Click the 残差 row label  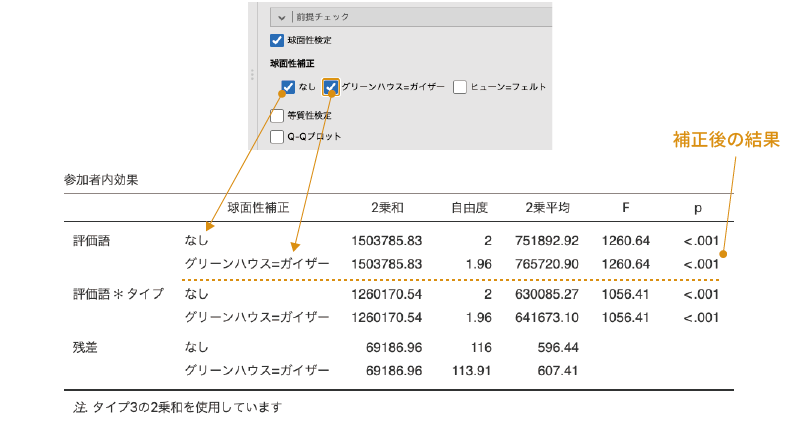86,348
